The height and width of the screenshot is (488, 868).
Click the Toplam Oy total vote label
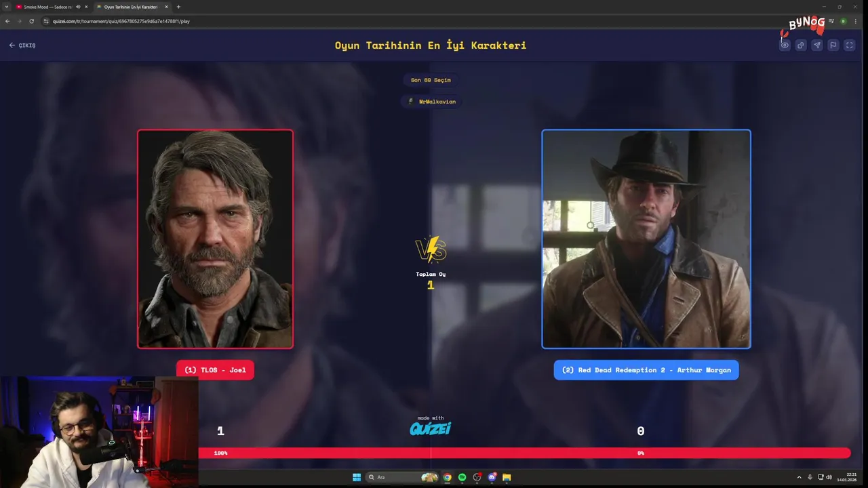click(431, 274)
